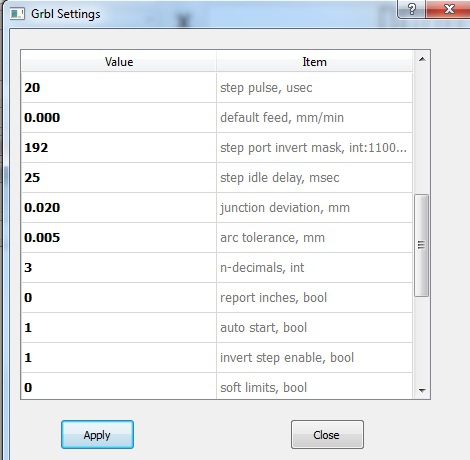The width and height of the screenshot is (470, 460).
Task: Click 'step pulse, usec' item
Action: point(315,88)
